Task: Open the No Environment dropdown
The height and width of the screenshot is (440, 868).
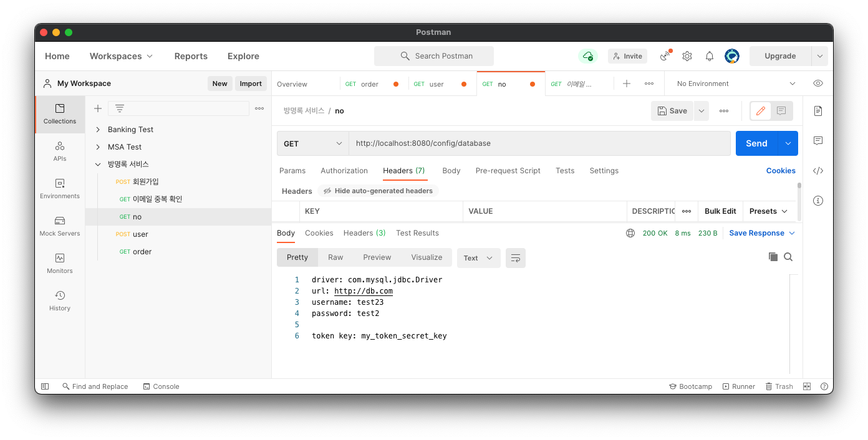Action: tap(736, 84)
